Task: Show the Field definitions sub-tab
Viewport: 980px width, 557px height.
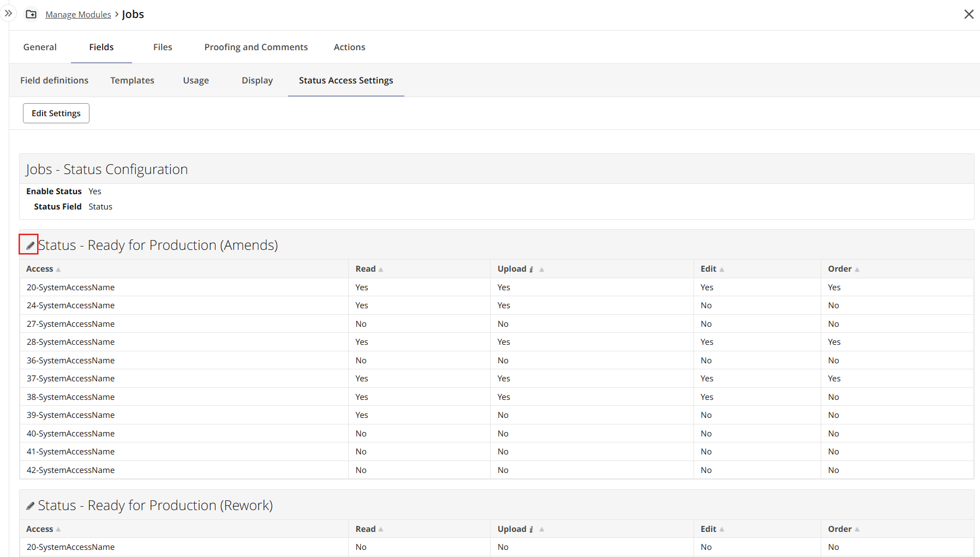Action: (x=55, y=80)
